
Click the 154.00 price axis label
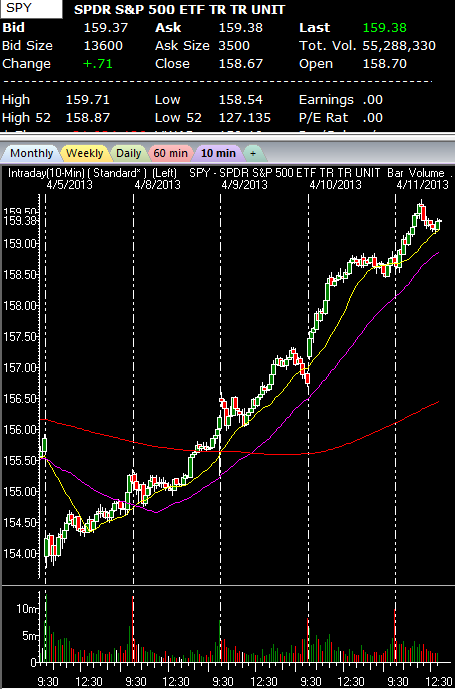18,554
